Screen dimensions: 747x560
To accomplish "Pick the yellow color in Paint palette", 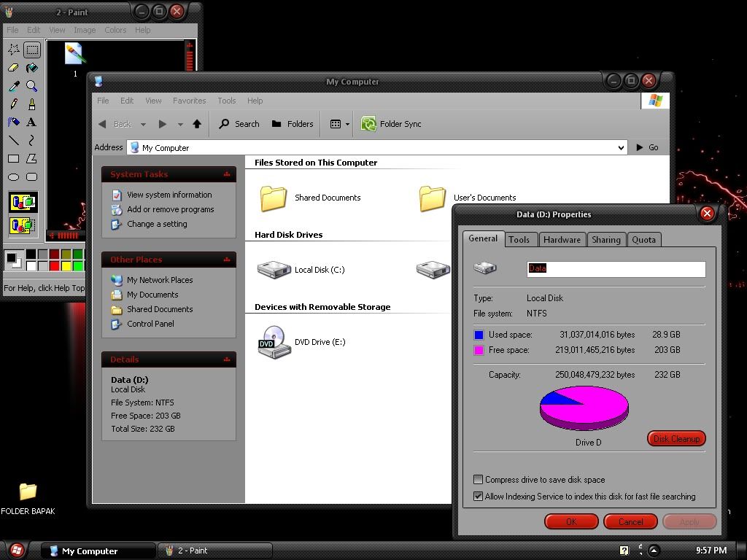I will pos(66,265).
